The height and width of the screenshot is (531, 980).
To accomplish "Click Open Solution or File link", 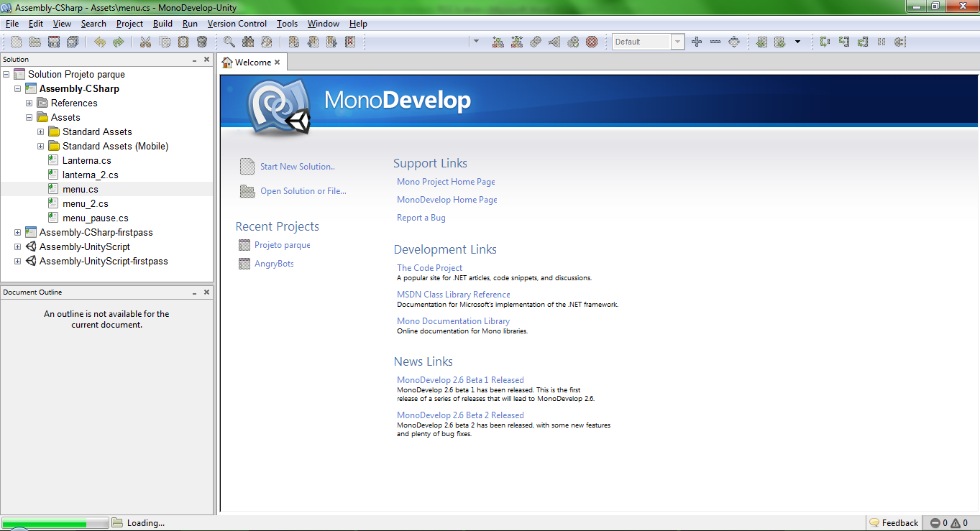I will [303, 191].
